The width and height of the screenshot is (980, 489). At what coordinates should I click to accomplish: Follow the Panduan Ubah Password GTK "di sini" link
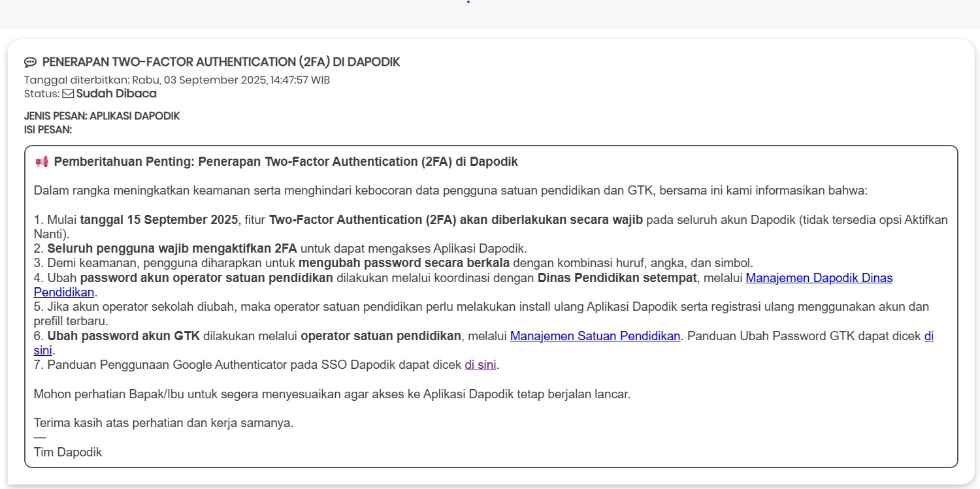tap(928, 336)
